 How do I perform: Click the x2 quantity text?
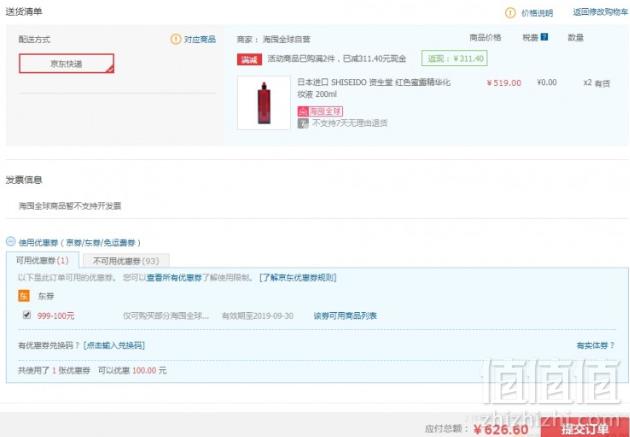(x=587, y=83)
